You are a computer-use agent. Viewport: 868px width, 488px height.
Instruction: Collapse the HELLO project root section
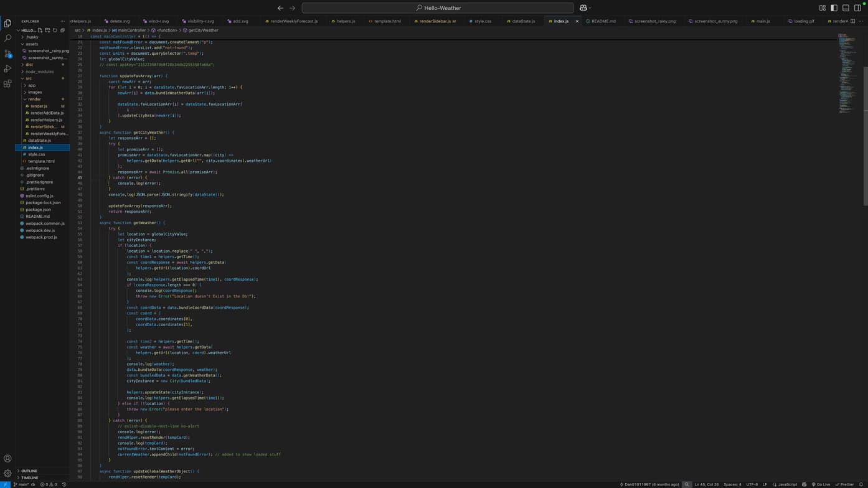click(27, 30)
